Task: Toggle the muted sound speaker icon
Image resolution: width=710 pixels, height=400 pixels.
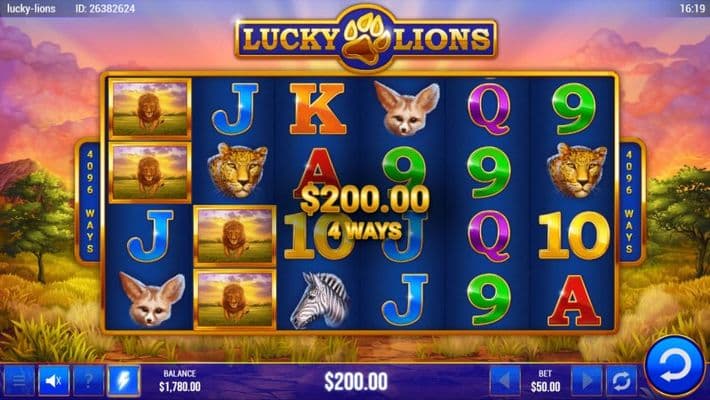Action: point(54,381)
